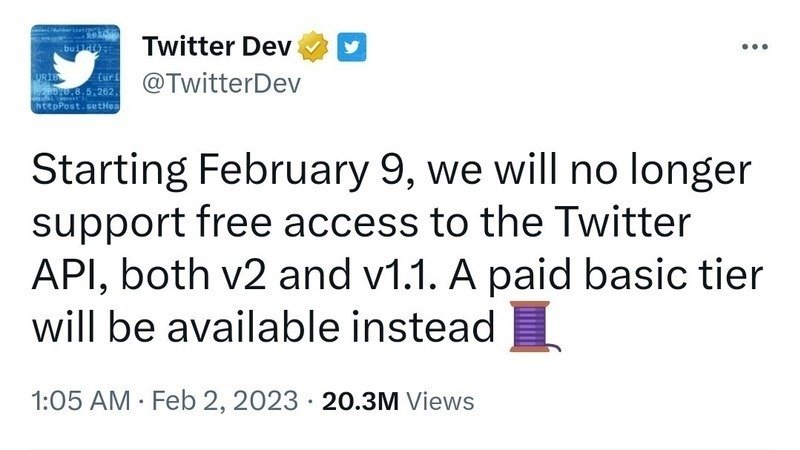Image resolution: width=800 pixels, height=450 pixels.
Task: Click the 1:05 AM timestamp
Action: 80,401
